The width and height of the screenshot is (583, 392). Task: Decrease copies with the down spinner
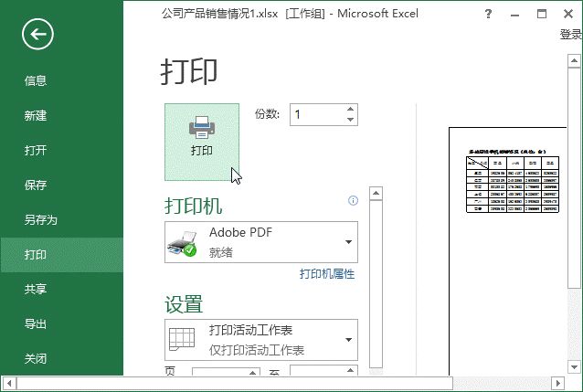pyautogui.click(x=350, y=120)
